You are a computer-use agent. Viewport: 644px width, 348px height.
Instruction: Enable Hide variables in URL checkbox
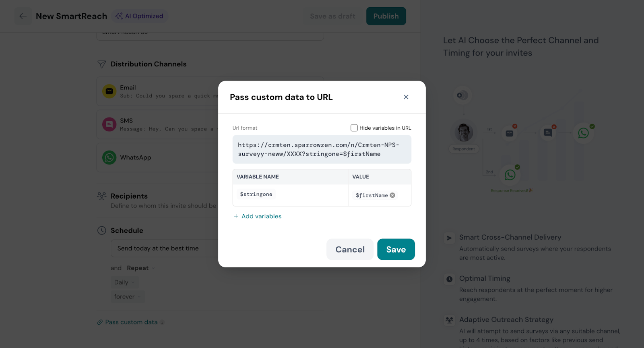354,128
